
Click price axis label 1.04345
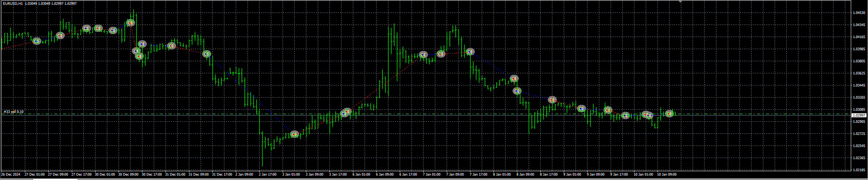coord(859,25)
